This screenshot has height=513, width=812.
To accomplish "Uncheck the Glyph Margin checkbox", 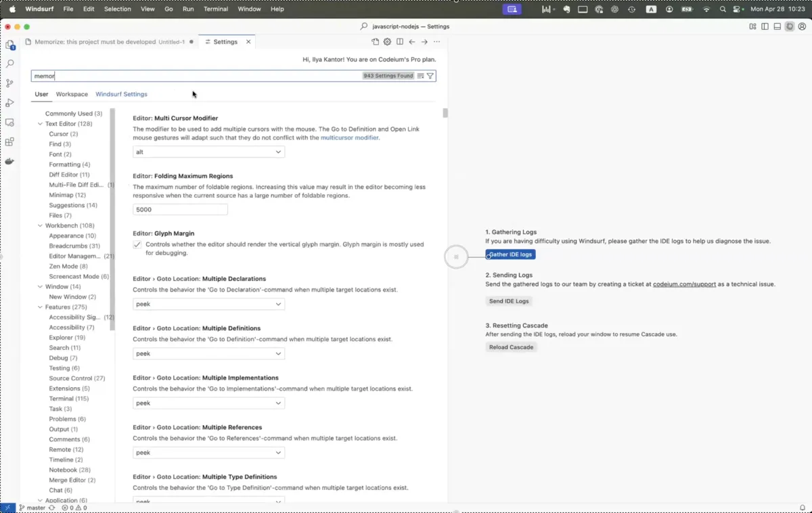I will point(137,244).
